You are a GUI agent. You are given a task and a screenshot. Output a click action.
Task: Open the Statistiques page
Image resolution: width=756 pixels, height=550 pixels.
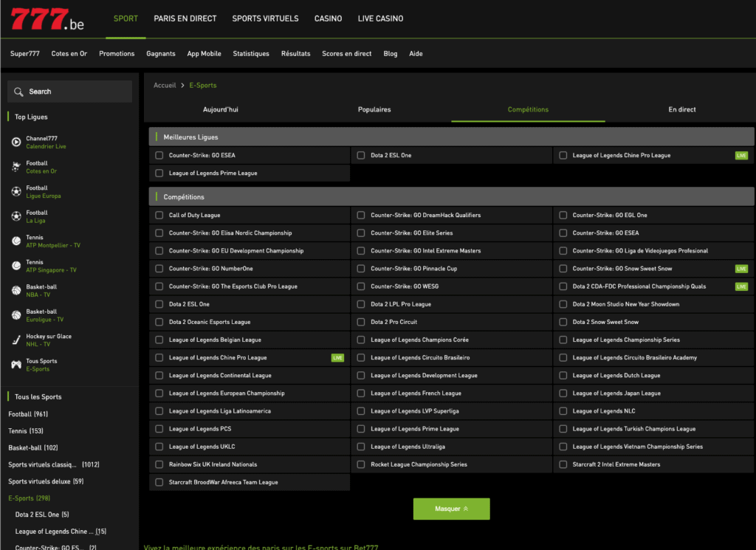click(x=251, y=53)
